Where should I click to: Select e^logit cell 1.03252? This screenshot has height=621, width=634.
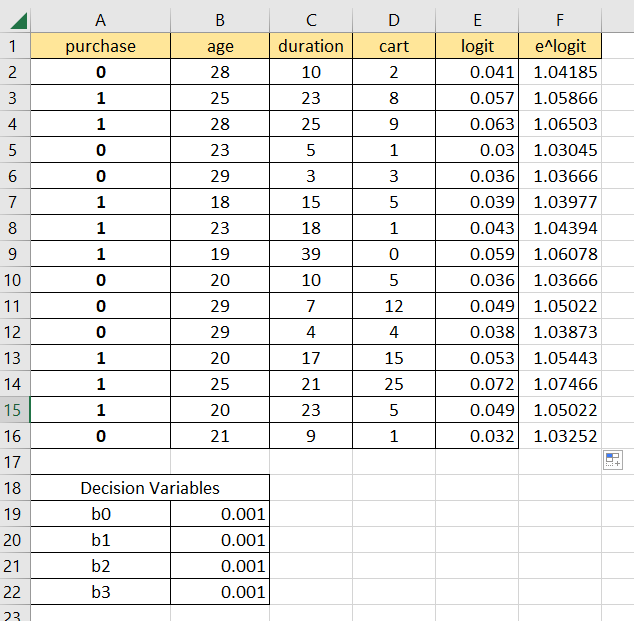pos(560,436)
